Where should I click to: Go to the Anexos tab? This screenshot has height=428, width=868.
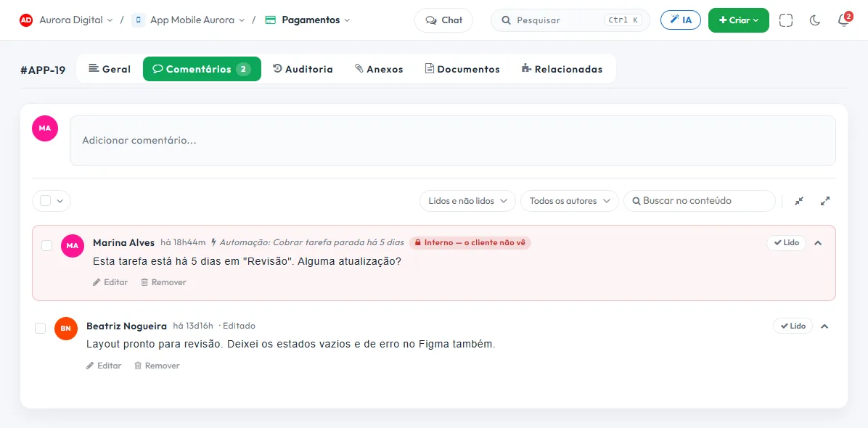coord(379,69)
